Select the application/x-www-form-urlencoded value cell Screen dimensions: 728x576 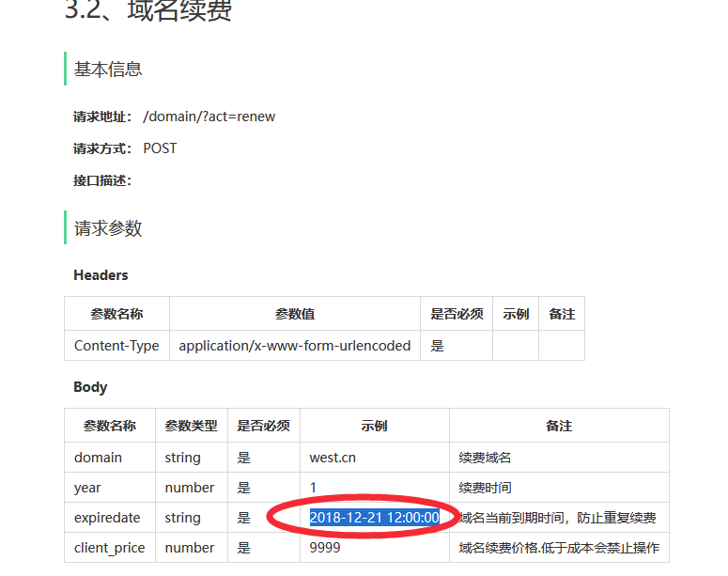point(294,346)
